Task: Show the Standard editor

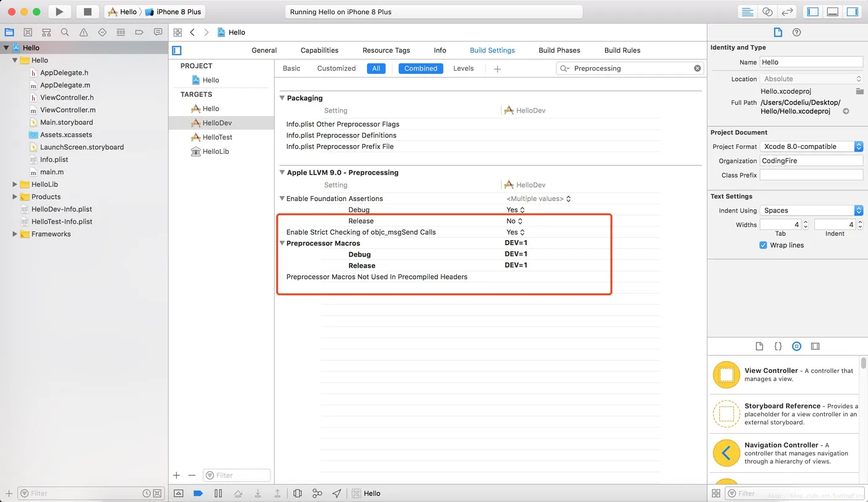Action: pyautogui.click(x=748, y=12)
